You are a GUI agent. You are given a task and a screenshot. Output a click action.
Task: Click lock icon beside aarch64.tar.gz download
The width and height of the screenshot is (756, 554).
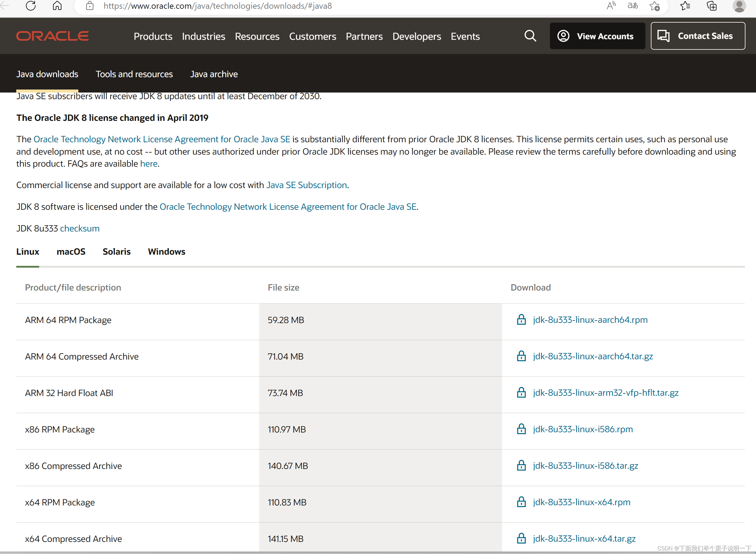pyautogui.click(x=521, y=356)
